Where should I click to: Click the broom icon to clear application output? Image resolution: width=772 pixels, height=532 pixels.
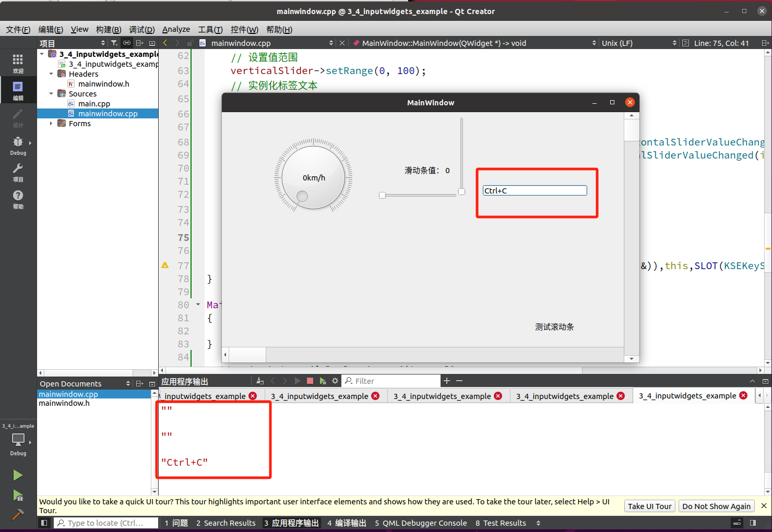click(260, 381)
